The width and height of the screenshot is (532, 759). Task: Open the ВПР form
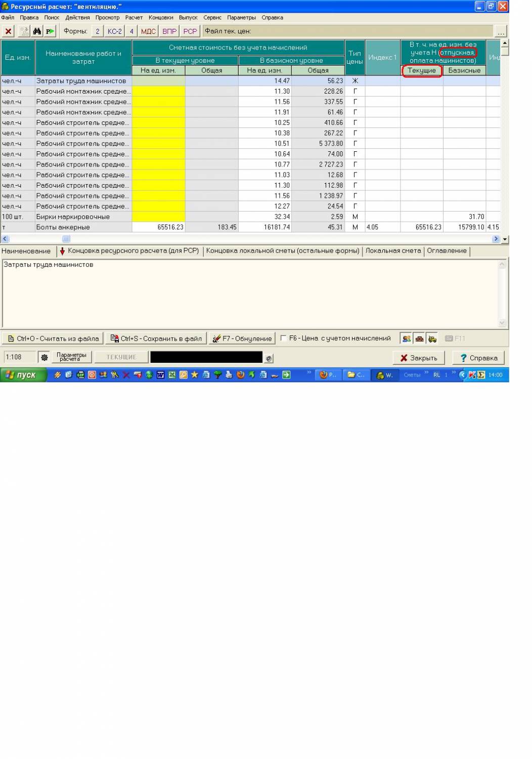click(169, 31)
